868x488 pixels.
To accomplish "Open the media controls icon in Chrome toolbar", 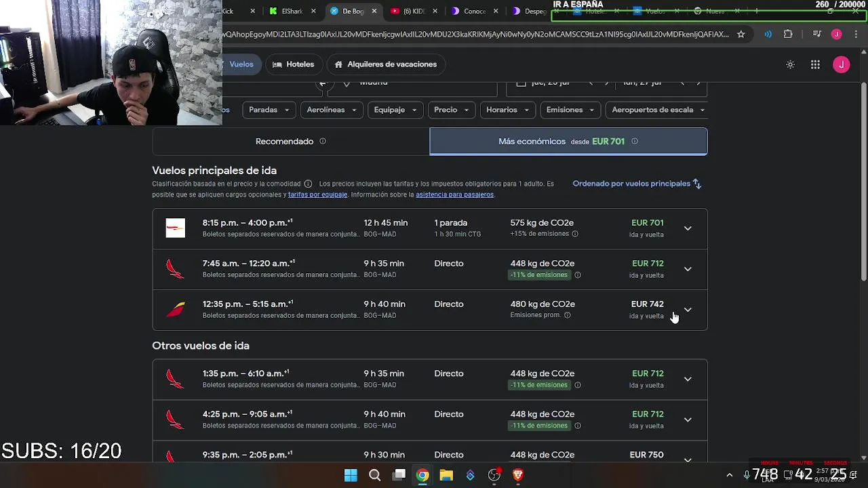I will pos(817,34).
